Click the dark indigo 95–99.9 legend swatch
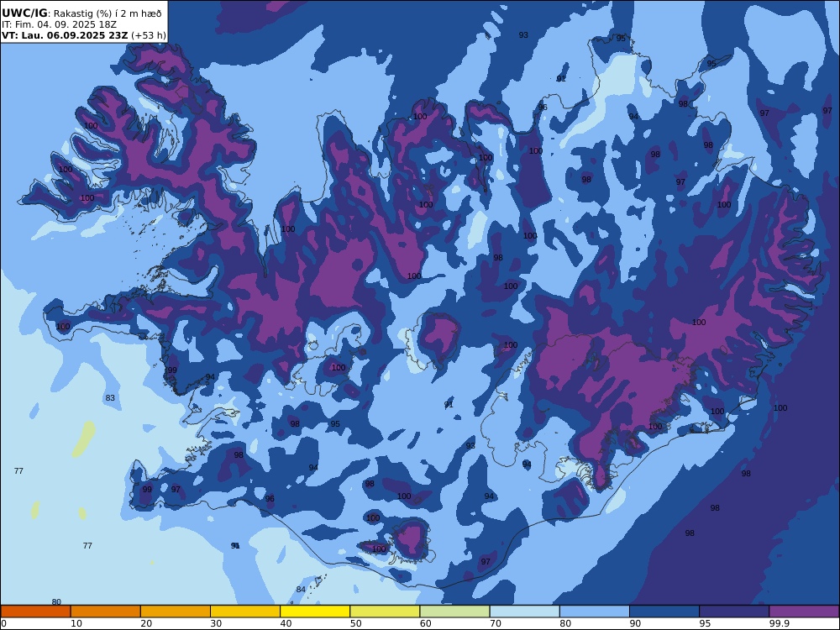840x630 pixels. [734, 612]
